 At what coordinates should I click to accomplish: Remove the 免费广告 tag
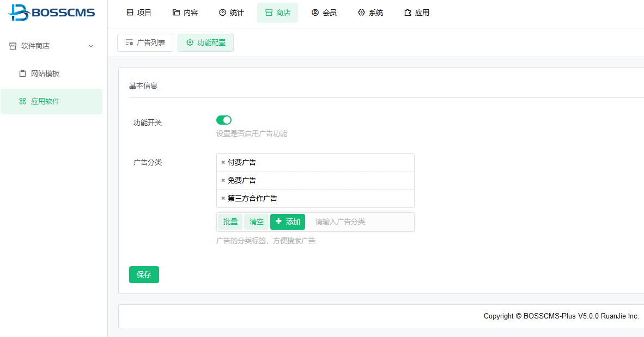coord(223,180)
